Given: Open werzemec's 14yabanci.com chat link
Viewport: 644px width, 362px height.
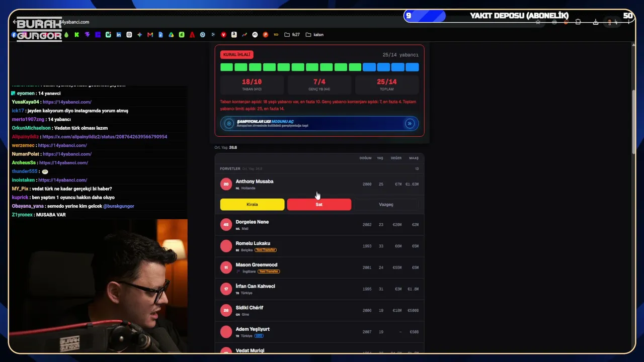Looking at the screenshot, I should tap(62, 145).
